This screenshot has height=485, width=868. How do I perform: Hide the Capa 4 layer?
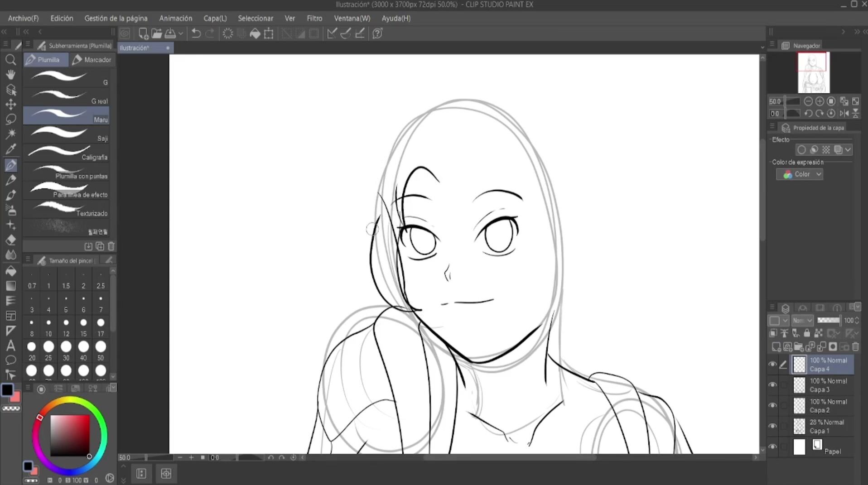(773, 364)
